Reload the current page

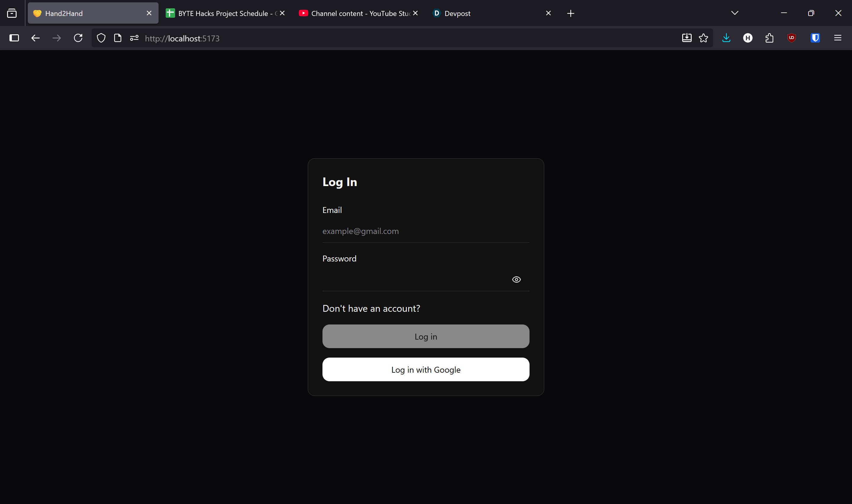click(78, 38)
